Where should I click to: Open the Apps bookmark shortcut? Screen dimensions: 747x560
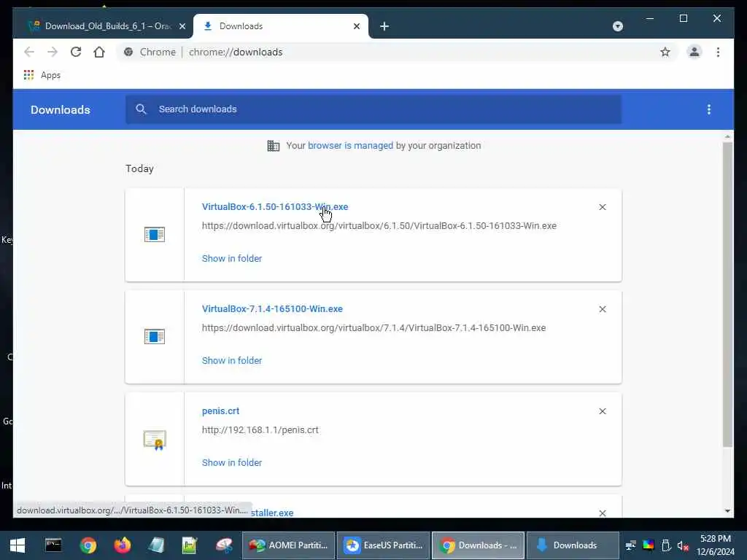42,75
